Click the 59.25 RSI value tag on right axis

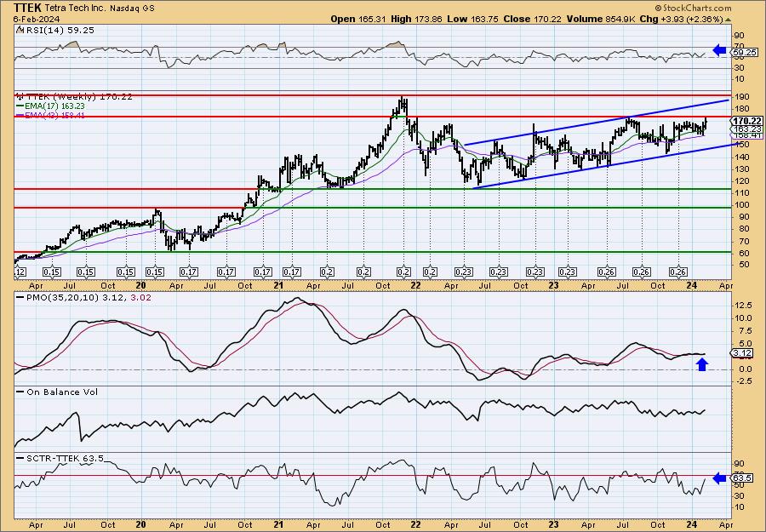click(x=745, y=52)
